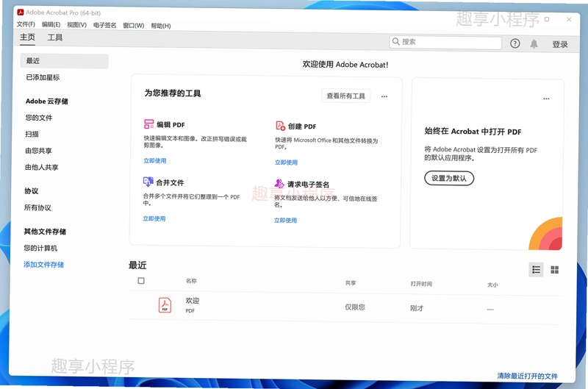The image size is (588, 389).
Task: Open the 编辑(E) menu
Action: (51, 24)
